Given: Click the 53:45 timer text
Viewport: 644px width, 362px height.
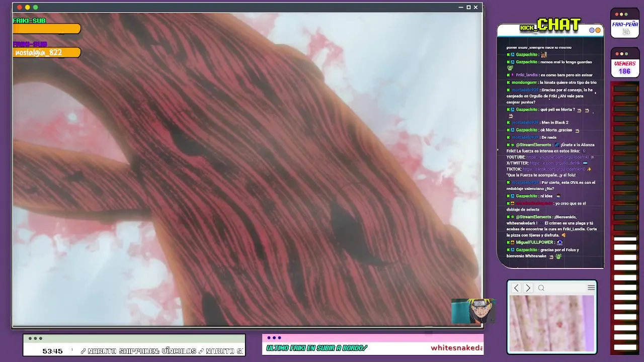Looking at the screenshot, I should tap(52, 351).
